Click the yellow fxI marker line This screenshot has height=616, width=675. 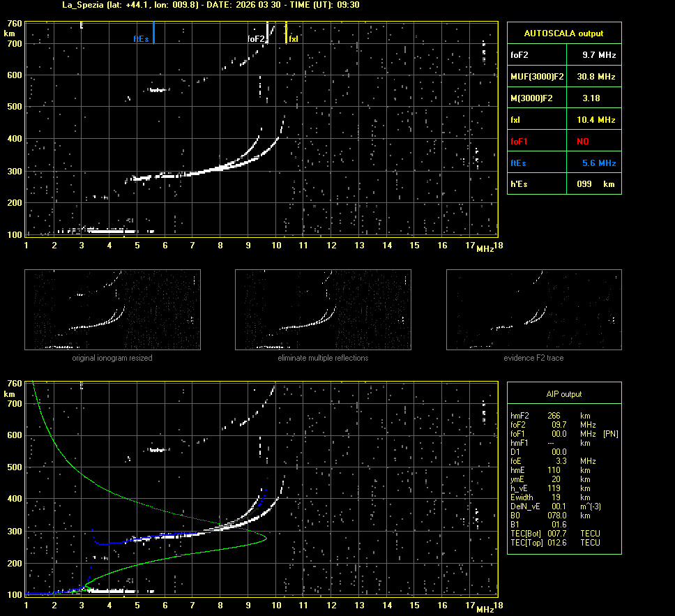[286, 32]
